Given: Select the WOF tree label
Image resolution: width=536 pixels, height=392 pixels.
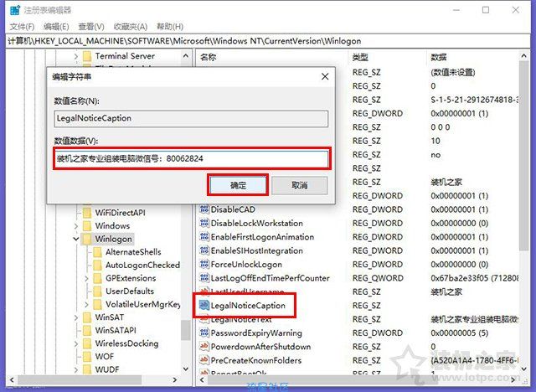Looking at the screenshot, I should (104, 357).
